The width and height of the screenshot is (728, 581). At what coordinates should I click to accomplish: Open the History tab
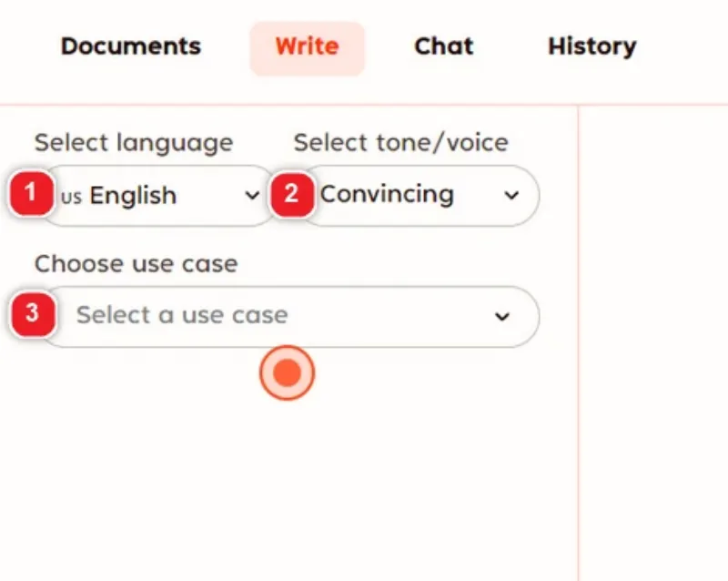coord(592,47)
